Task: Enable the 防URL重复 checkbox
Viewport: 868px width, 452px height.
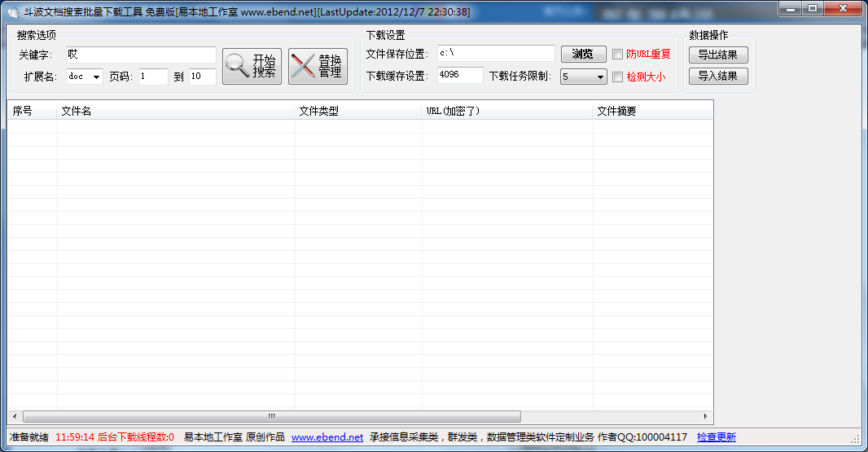Action: [618, 55]
